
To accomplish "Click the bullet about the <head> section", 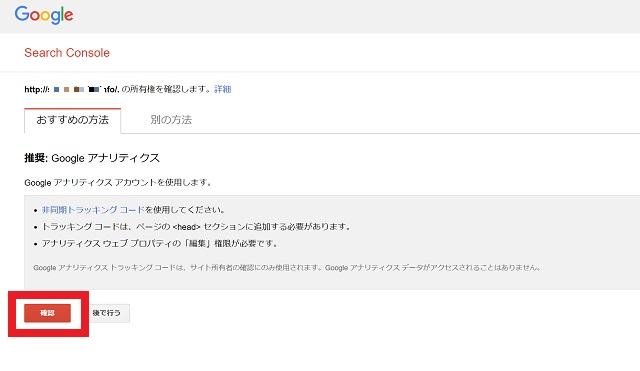I will 196,227.
